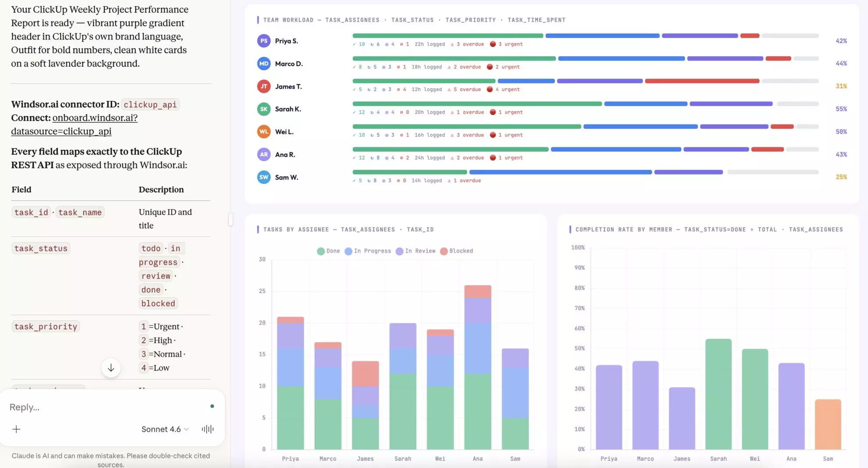The image size is (868, 468).
Task: Select Sarah K.'s avatar in the workload list
Action: 263,109
